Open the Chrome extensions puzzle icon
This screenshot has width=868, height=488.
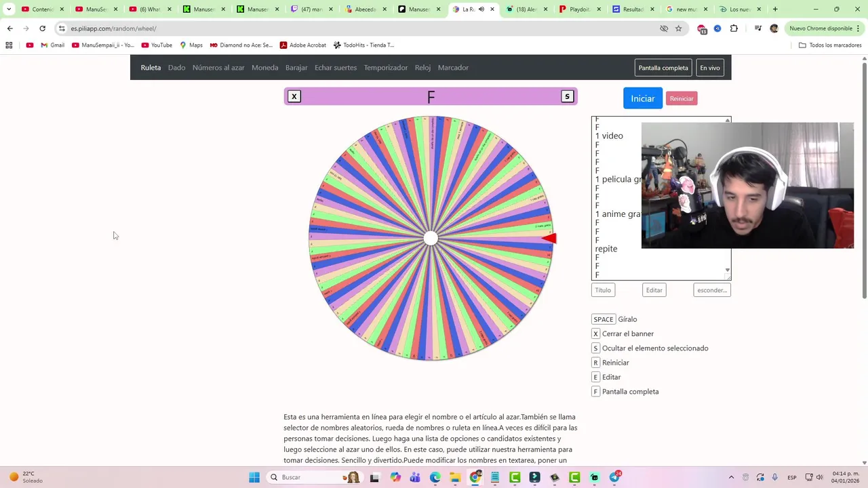[x=734, y=28]
